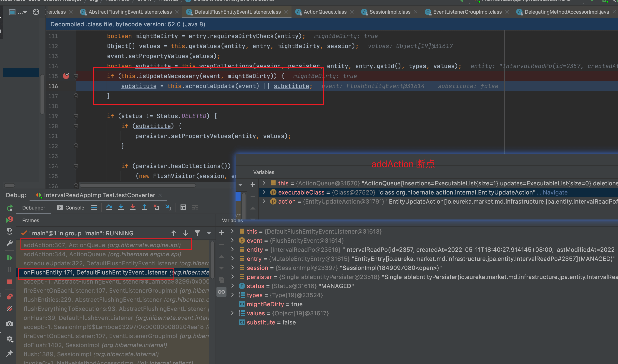Click the editor horizontal scrollbar
Image resolution: width=618 pixels, height=364 pixels.
click(x=137, y=185)
